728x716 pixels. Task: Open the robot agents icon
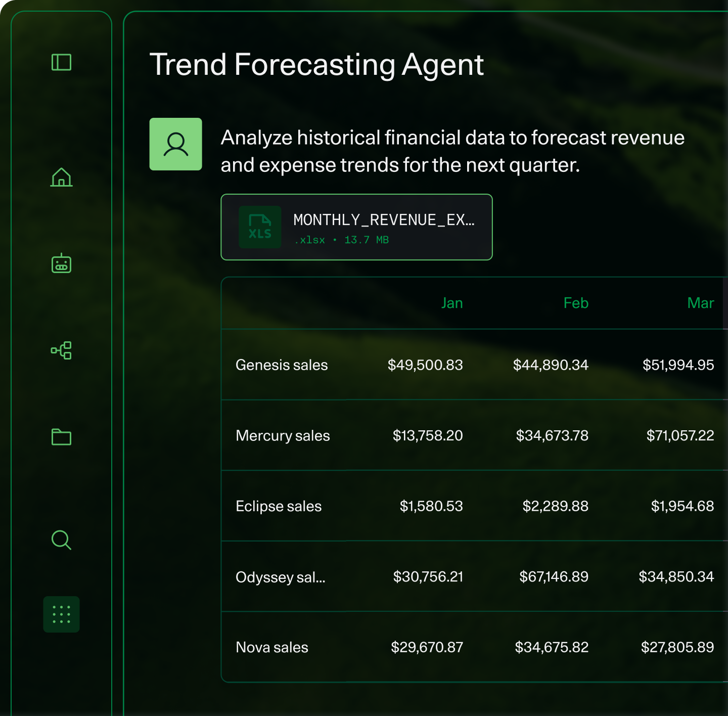[x=61, y=263]
